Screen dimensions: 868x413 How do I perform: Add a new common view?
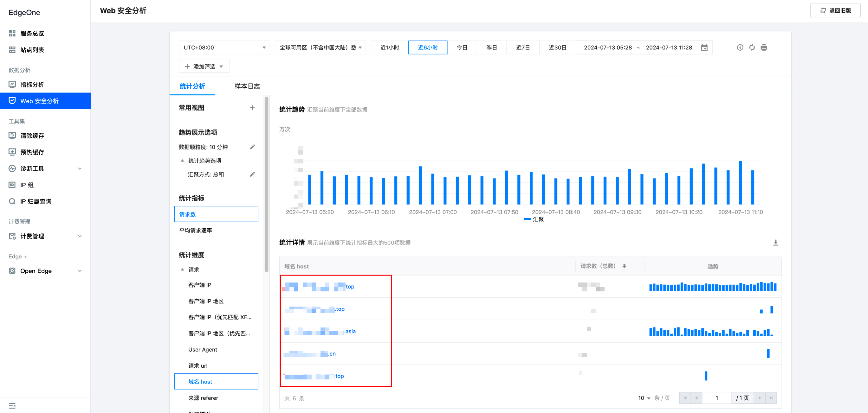click(252, 108)
